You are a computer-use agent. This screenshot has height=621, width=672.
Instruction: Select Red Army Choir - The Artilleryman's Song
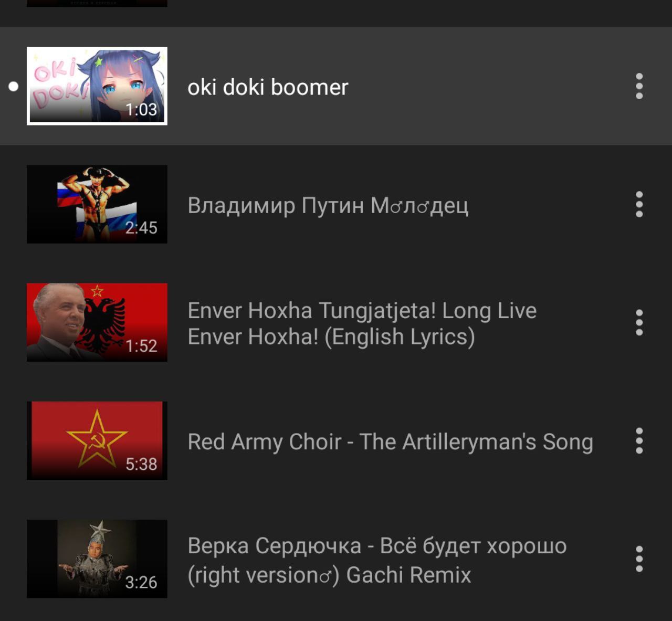[x=390, y=442]
